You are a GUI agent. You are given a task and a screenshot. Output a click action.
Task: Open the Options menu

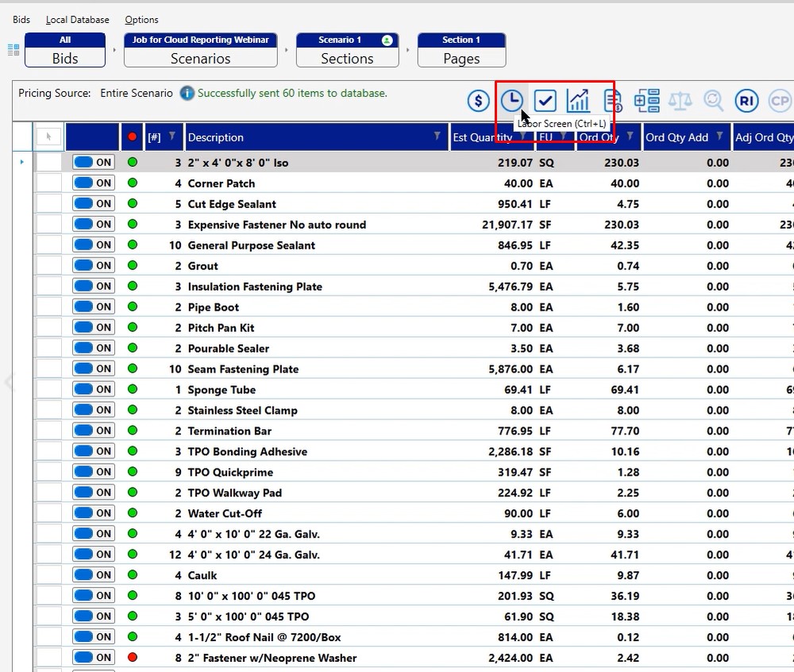click(x=141, y=20)
